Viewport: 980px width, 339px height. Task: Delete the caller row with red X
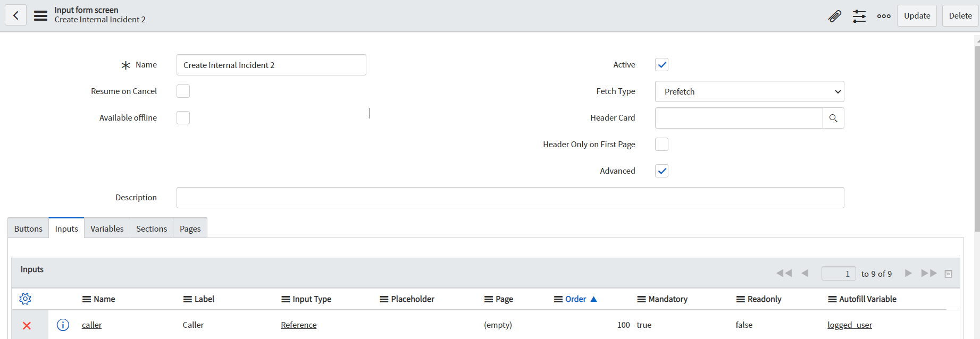pos(27,325)
